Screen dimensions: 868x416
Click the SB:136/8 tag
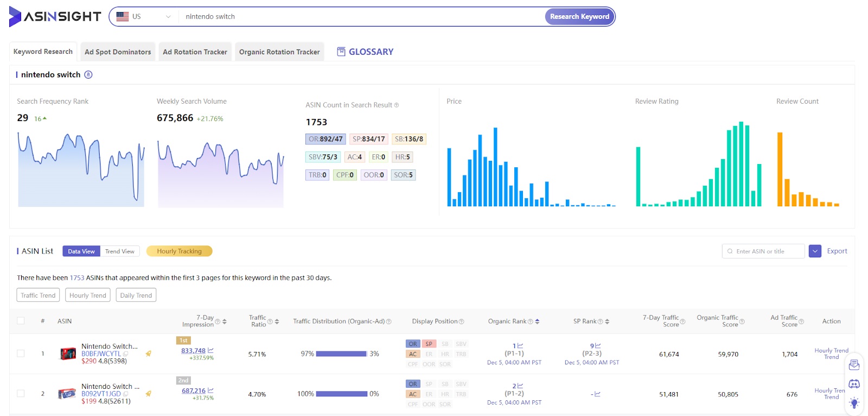click(x=409, y=139)
